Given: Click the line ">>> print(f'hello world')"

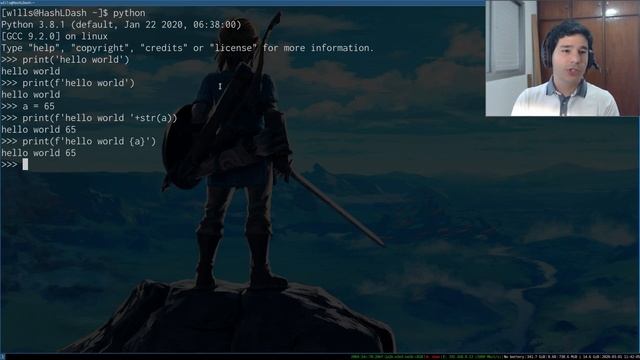Looking at the screenshot, I should click(68, 83).
